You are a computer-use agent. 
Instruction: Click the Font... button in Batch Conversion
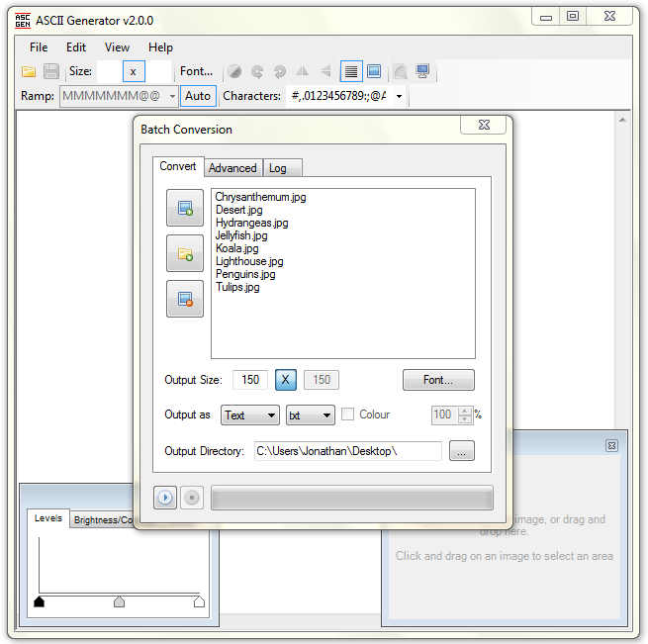coord(438,380)
